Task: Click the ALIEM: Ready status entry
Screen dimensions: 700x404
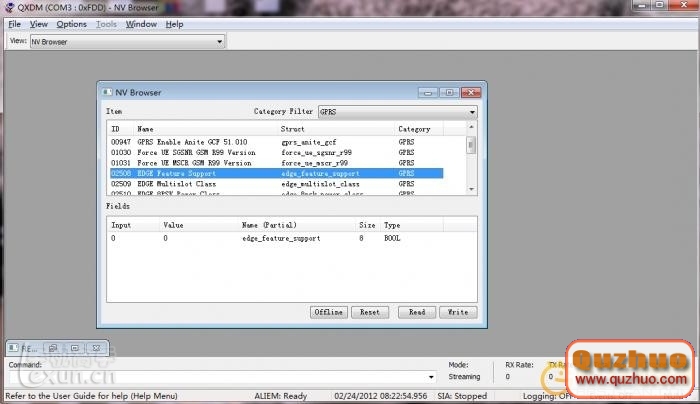Action: [280, 396]
